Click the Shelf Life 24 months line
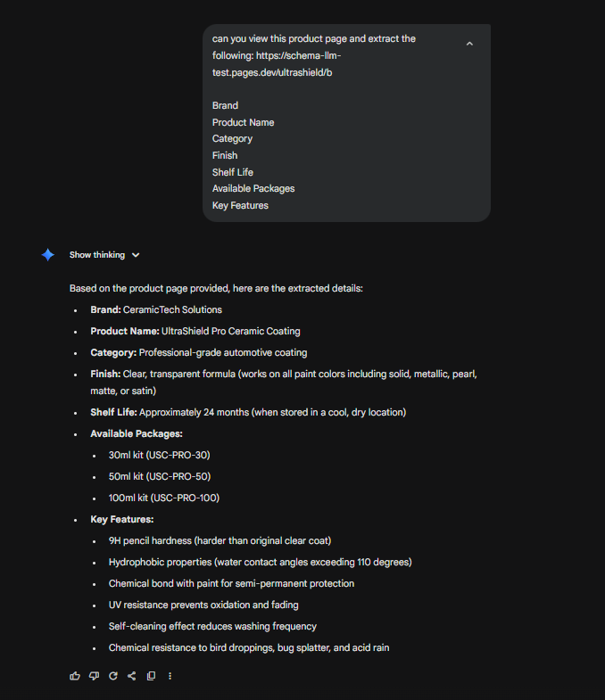 248,412
